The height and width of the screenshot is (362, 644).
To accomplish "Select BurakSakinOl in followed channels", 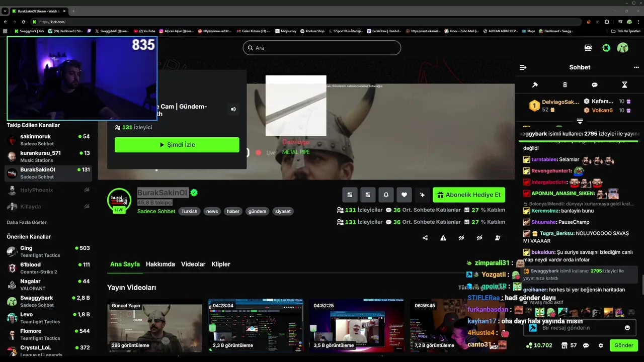I will (48, 173).
